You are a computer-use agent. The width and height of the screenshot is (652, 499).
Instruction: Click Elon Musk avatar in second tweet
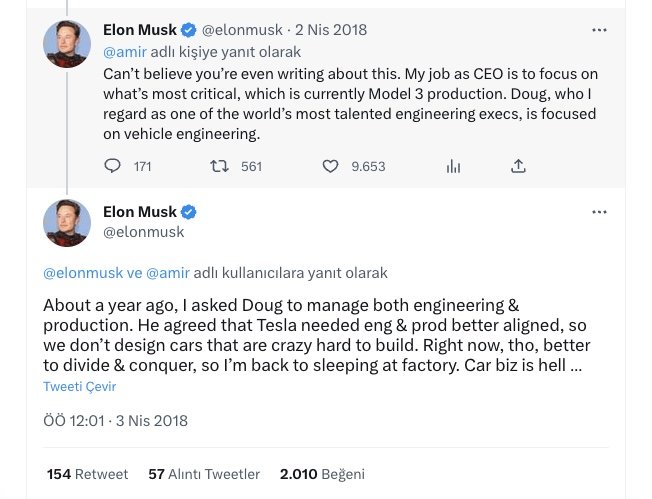coord(68,223)
